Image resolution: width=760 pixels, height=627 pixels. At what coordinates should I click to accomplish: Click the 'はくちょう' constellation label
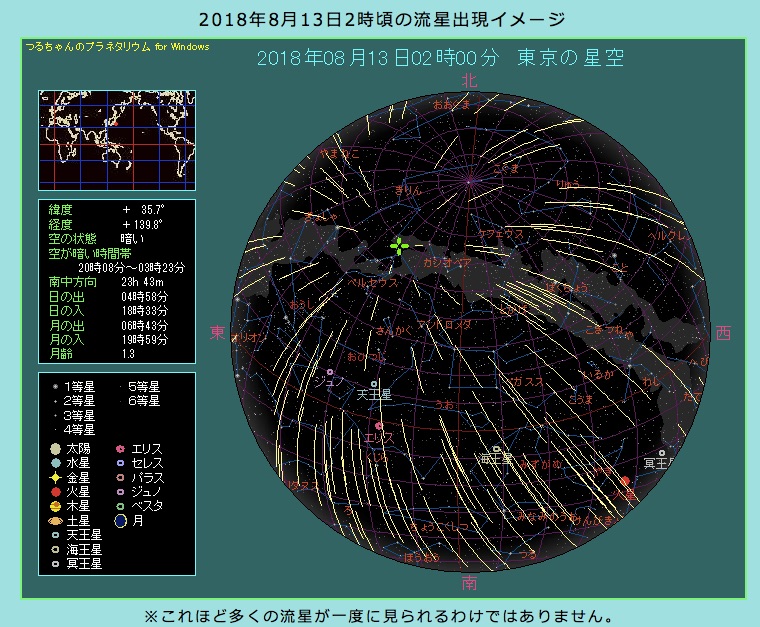tap(567, 287)
